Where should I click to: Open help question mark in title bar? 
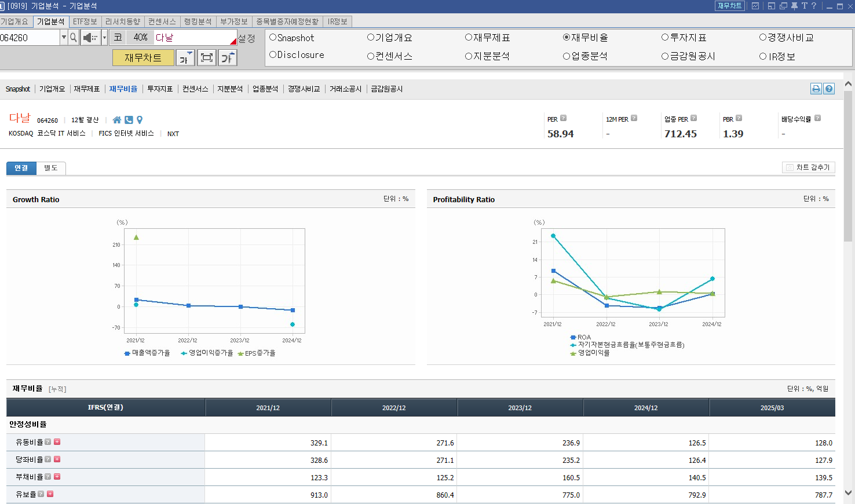pyautogui.click(x=814, y=6)
